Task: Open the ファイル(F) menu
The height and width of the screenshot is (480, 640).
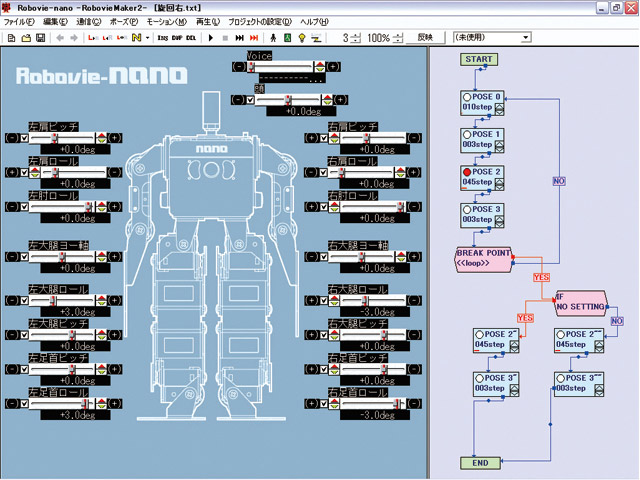Action: pos(20,21)
